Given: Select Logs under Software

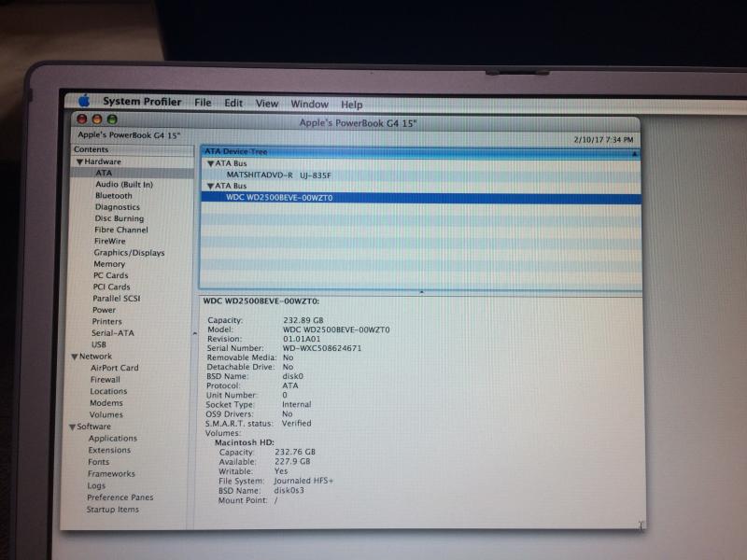Looking at the screenshot, I should [x=96, y=485].
